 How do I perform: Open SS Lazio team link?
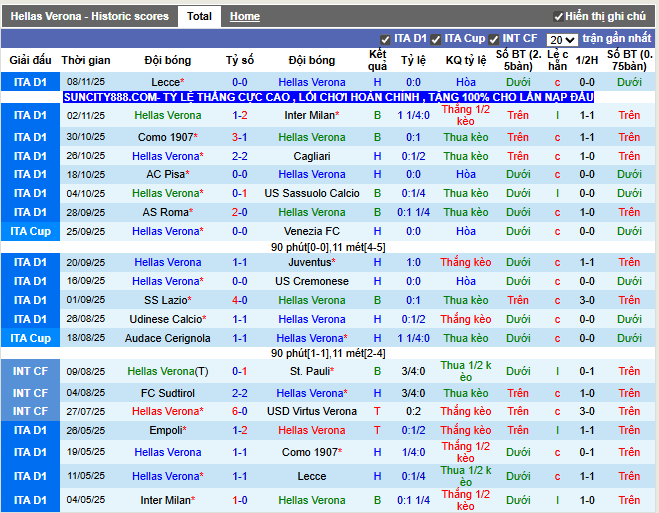(x=168, y=300)
